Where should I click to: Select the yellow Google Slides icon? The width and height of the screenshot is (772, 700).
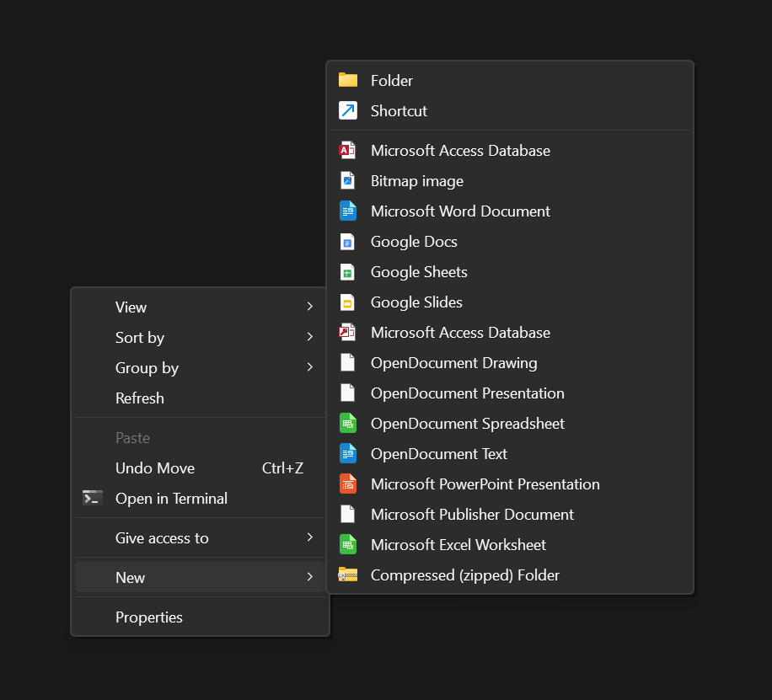(348, 302)
